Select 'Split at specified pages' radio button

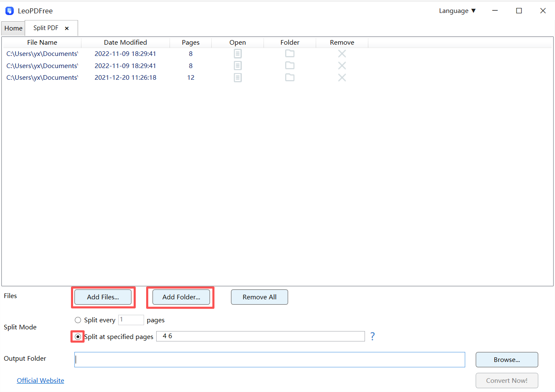point(78,336)
